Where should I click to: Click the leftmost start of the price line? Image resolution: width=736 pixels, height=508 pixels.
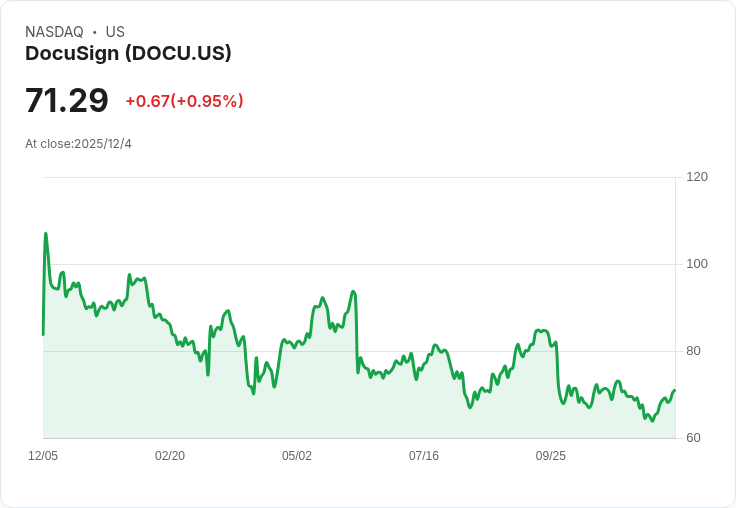point(43,334)
